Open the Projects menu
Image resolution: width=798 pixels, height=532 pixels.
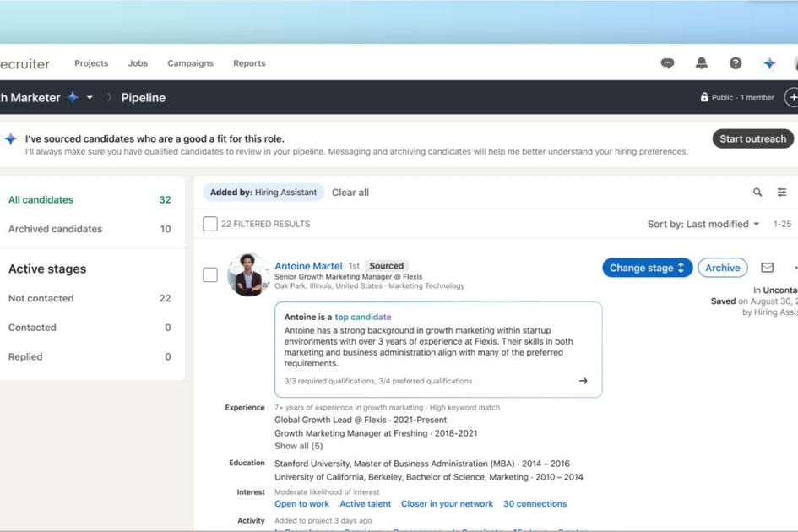tap(91, 63)
